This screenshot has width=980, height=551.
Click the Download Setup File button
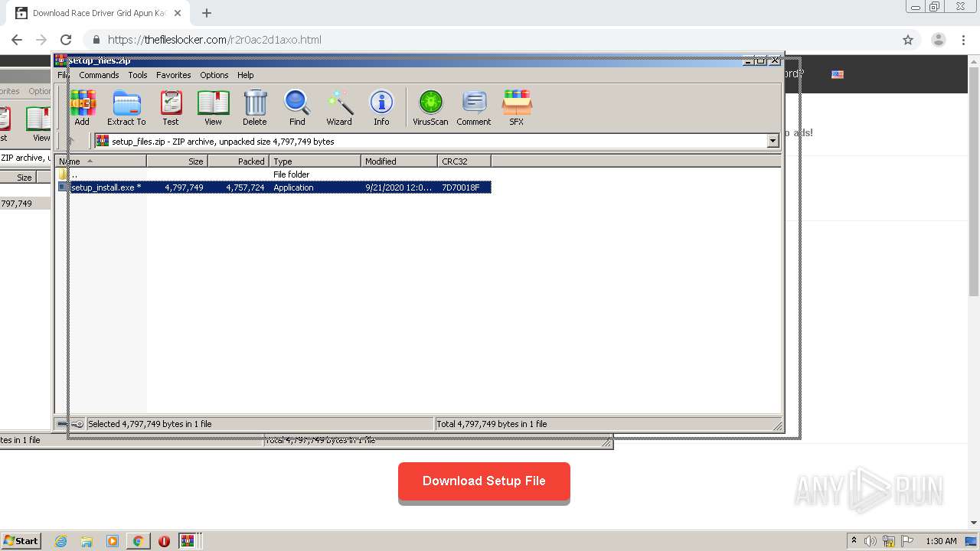(484, 481)
